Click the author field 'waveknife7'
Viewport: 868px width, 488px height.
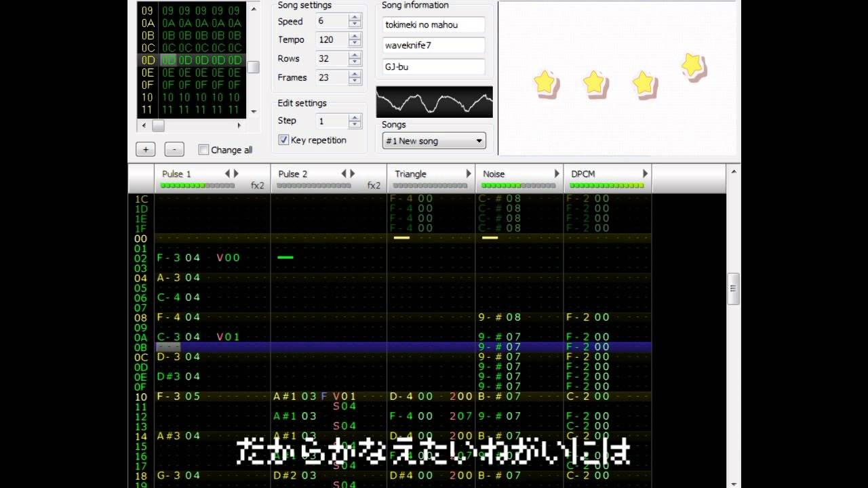(x=433, y=46)
